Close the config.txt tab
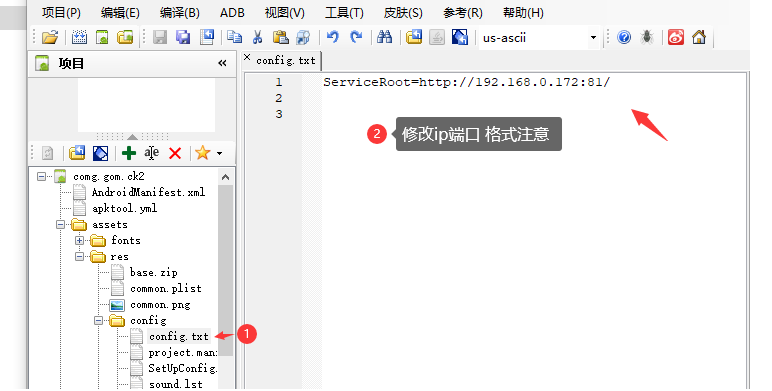The image size is (772, 391). [x=247, y=57]
